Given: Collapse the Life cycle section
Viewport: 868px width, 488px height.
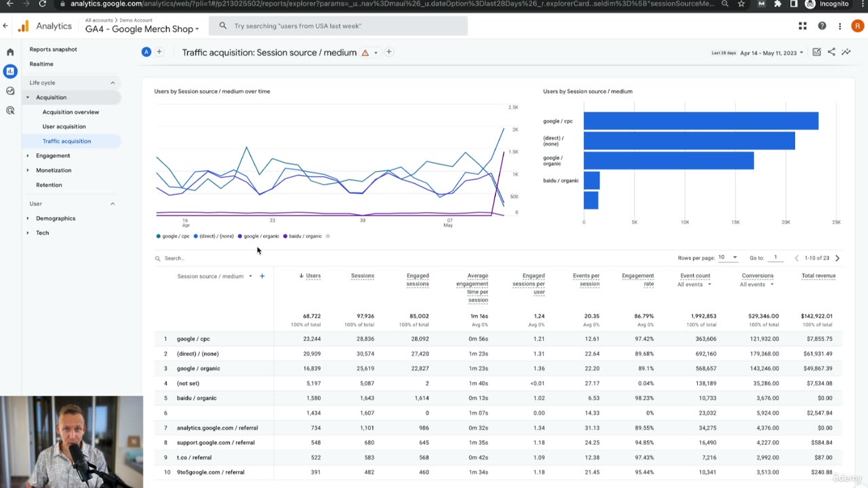Looking at the screenshot, I should pyautogui.click(x=113, y=83).
